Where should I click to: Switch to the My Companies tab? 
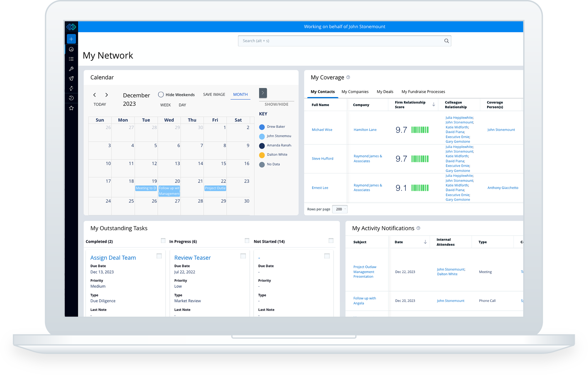coord(355,92)
